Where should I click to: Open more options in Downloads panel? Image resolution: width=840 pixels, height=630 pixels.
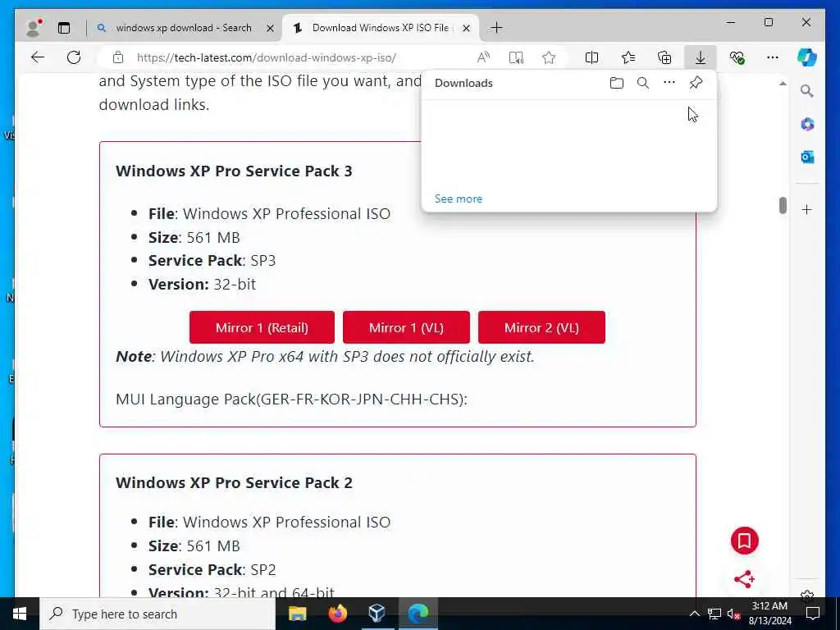pos(669,83)
